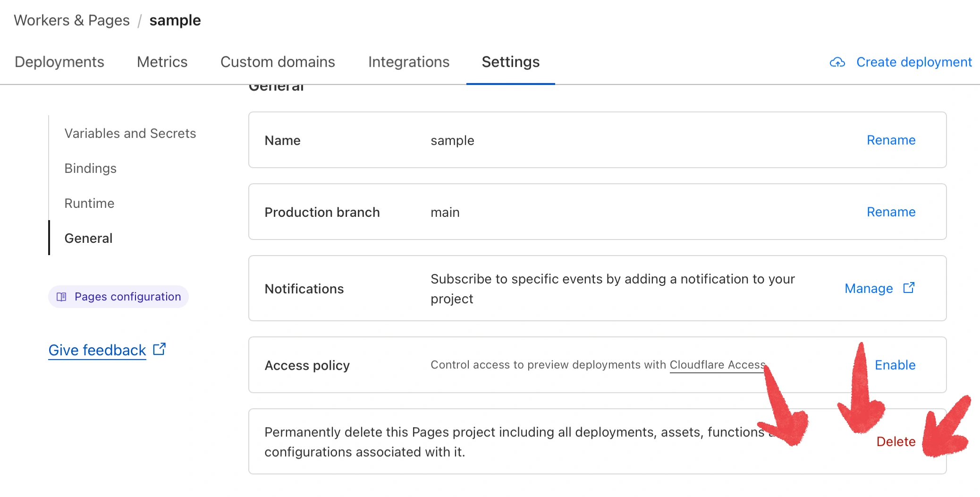Rename the project name sample
Screen dimensions: 980x497
coord(891,140)
